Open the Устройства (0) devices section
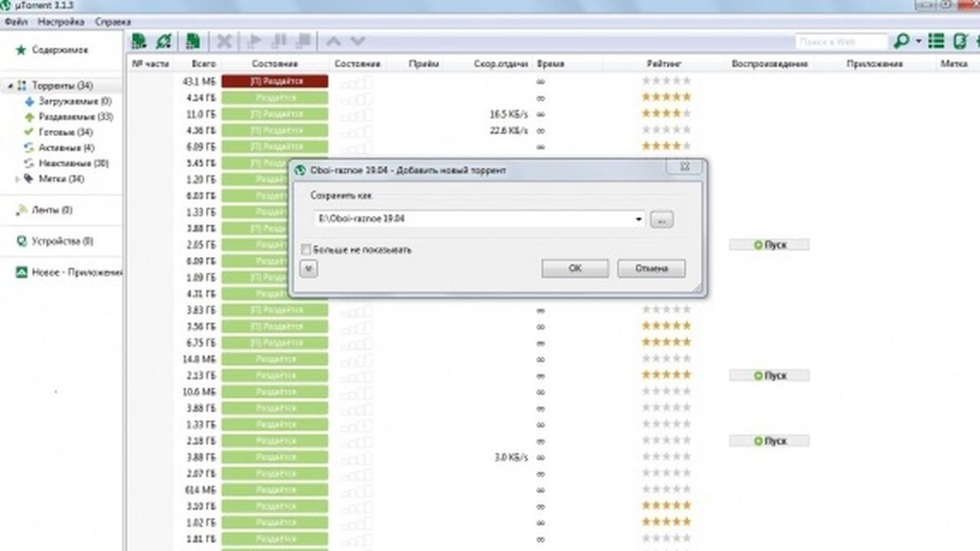This screenshot has width=980, height=551. click(x=61, y=241)
